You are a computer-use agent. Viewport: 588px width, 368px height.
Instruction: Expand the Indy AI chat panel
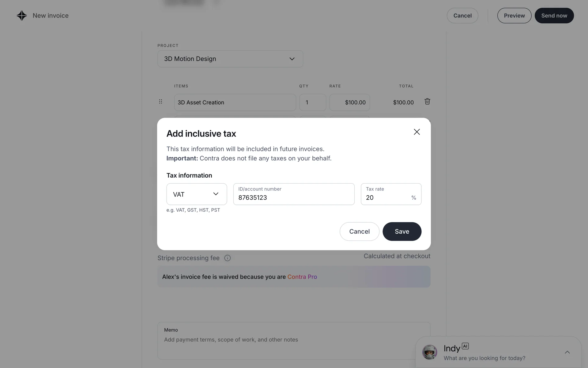tap(567, 352)
